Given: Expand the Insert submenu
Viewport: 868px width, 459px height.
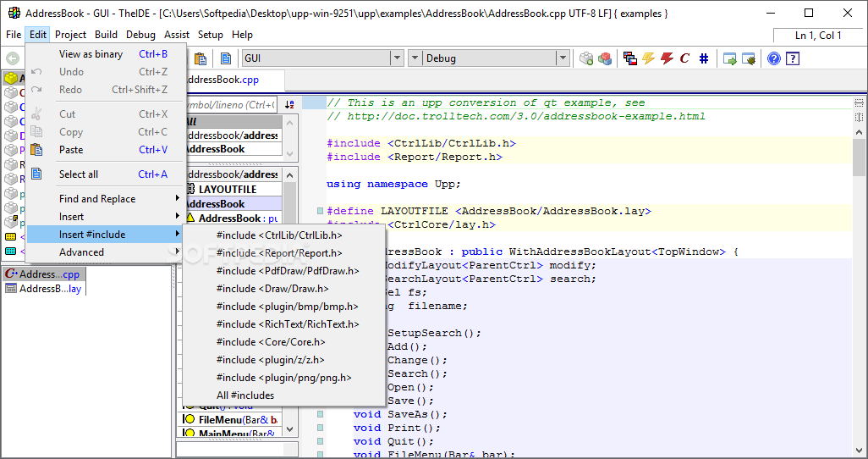Looking at the screenshot, I should click(105, 216).
